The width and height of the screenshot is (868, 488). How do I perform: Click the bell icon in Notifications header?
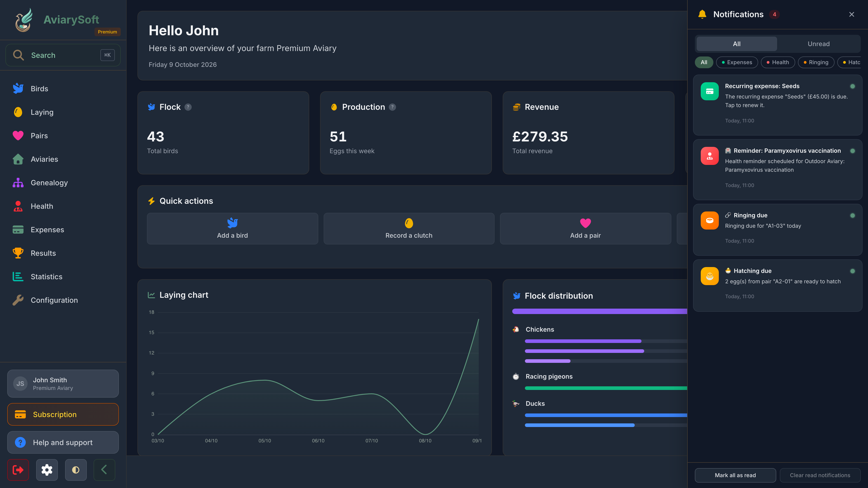pos(702,14)
